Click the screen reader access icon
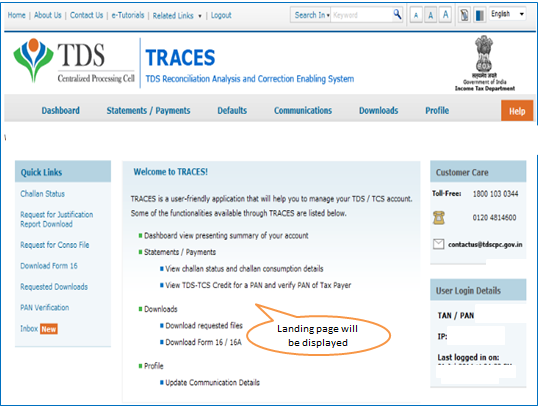 [x=464, y=15]
